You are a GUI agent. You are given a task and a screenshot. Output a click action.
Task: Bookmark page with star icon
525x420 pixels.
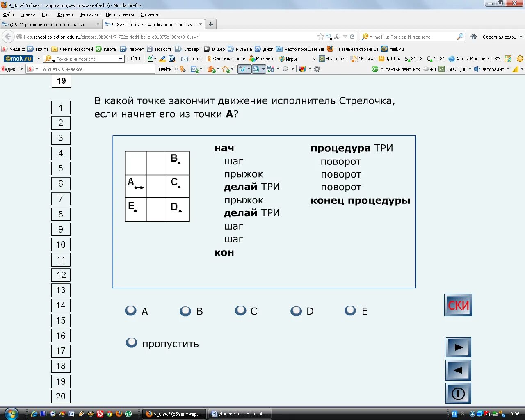click(321, 37)
